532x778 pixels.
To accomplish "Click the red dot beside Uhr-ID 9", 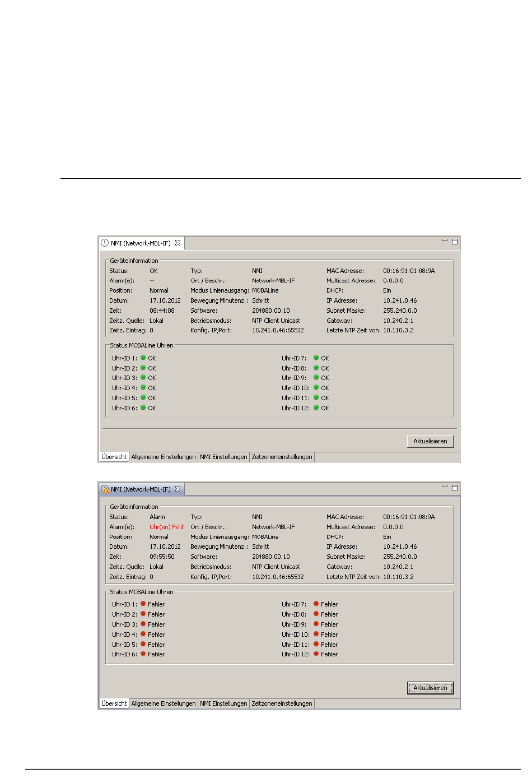I will pyautogui.click(x=316, y=624).
